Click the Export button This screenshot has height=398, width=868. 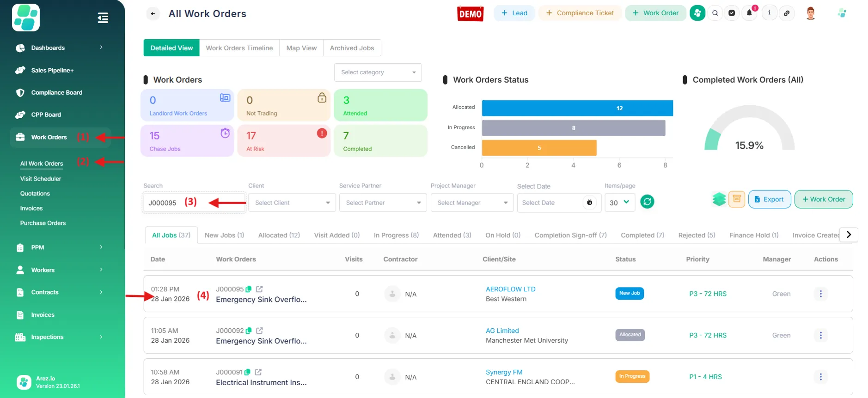click(769, 199)
